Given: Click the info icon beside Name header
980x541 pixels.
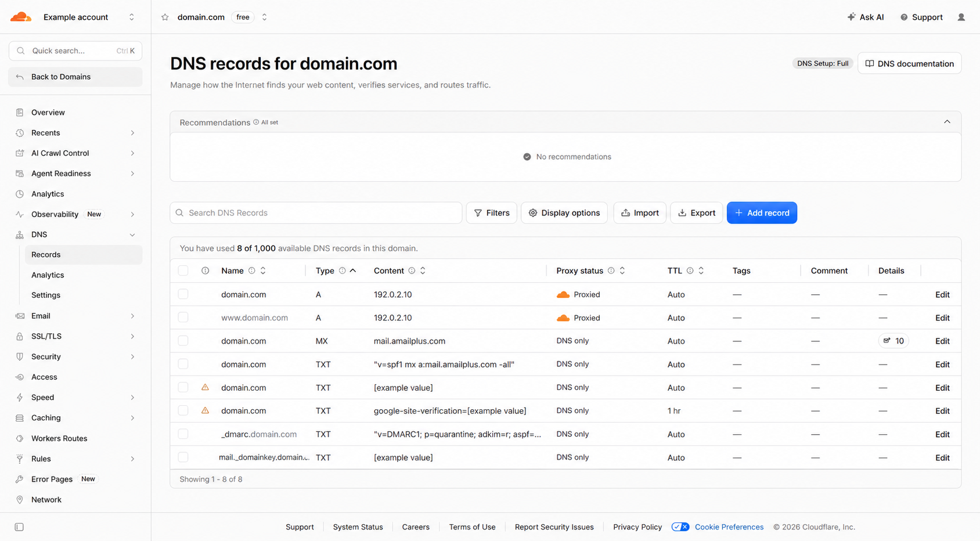Looking at the screenshot, I should point(251,270).
